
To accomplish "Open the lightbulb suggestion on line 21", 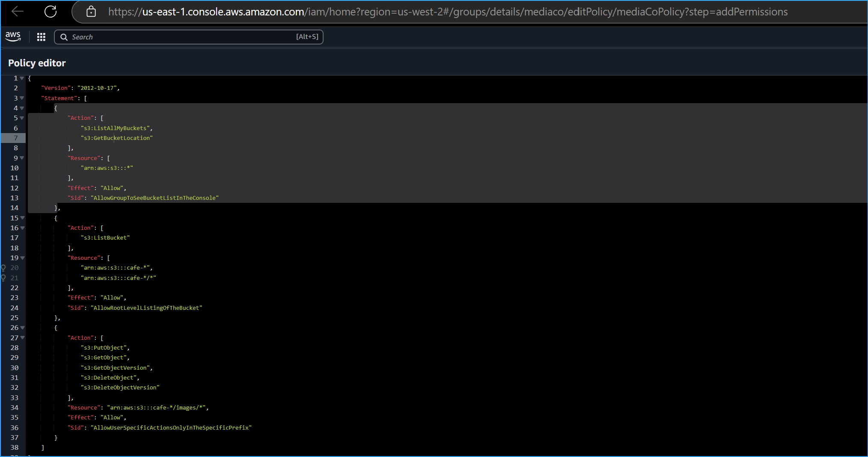I will (x=3, y=278).
